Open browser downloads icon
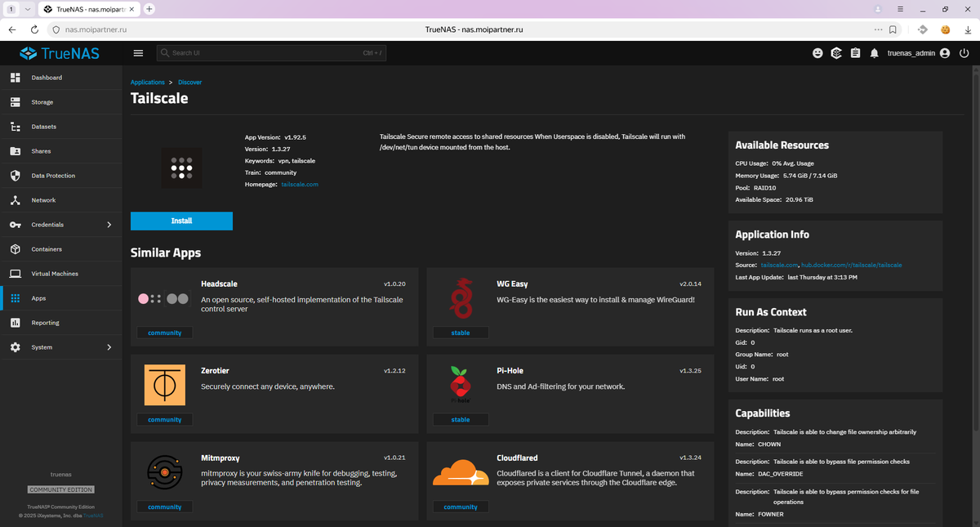 click(x=967, y=29)
